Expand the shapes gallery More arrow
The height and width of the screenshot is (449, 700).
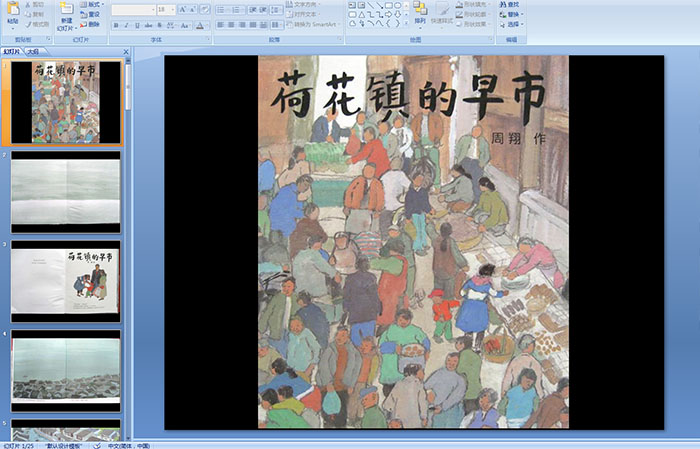pyautogui.click(x=406, y=23)
